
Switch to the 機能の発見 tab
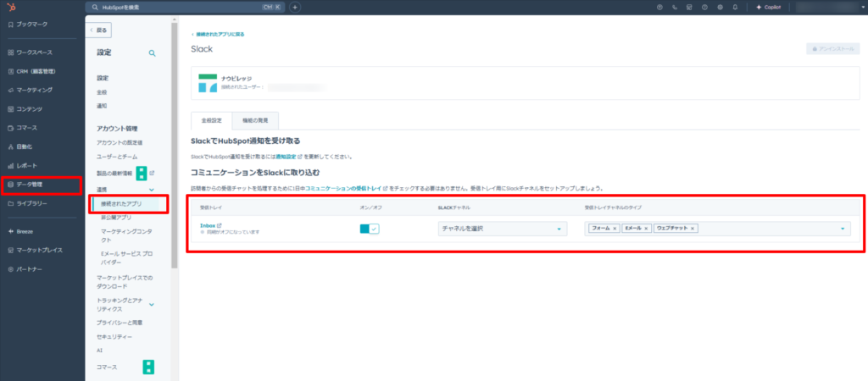[255, 120]
